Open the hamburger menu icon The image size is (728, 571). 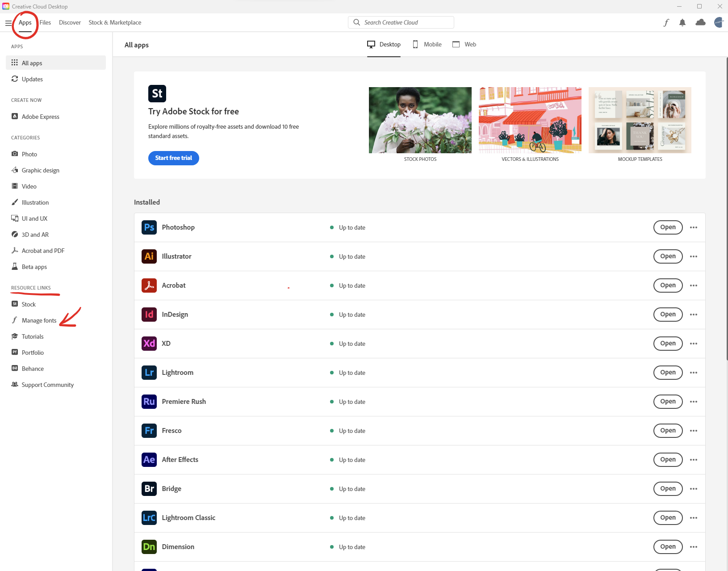8,23
